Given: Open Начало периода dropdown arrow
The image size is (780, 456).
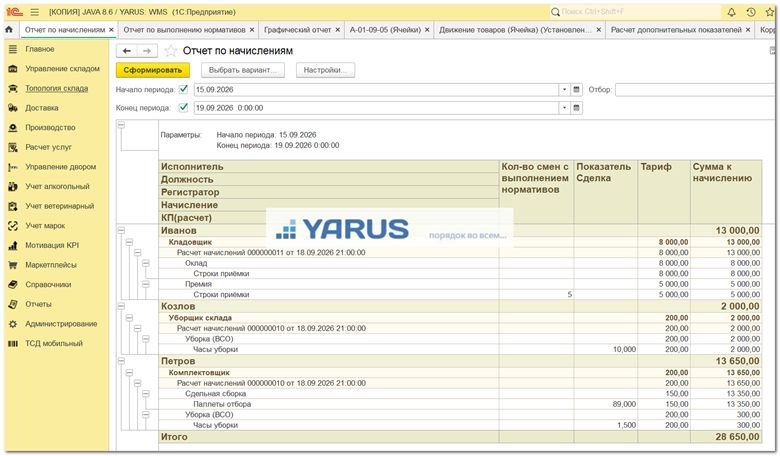Looking at the screenshot, I should tap(564, 90).
